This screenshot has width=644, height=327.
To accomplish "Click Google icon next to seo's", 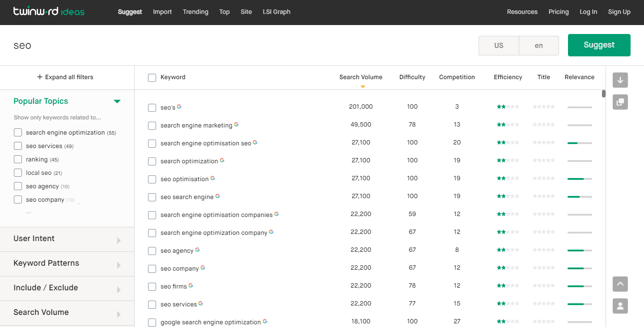I will pyautogui.click(x=179, y=106).
